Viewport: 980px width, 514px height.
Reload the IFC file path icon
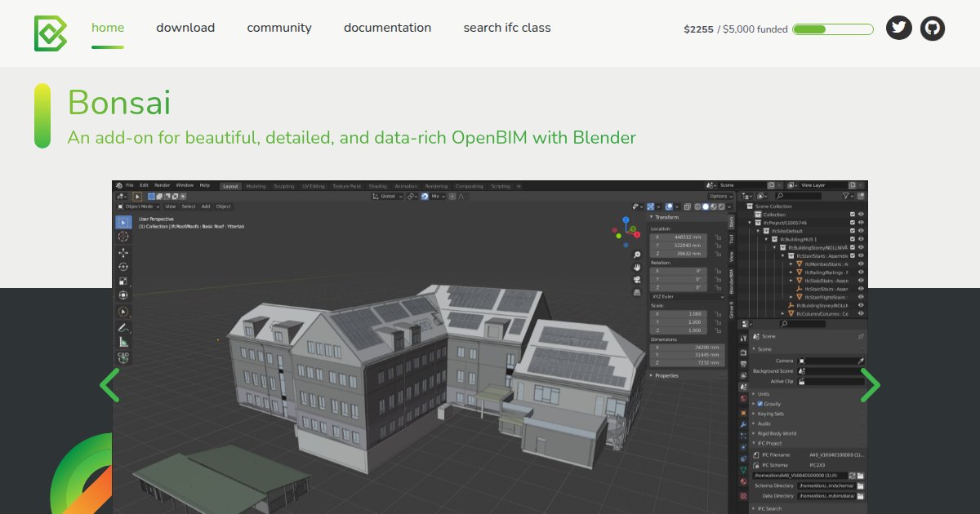point(853,475)
